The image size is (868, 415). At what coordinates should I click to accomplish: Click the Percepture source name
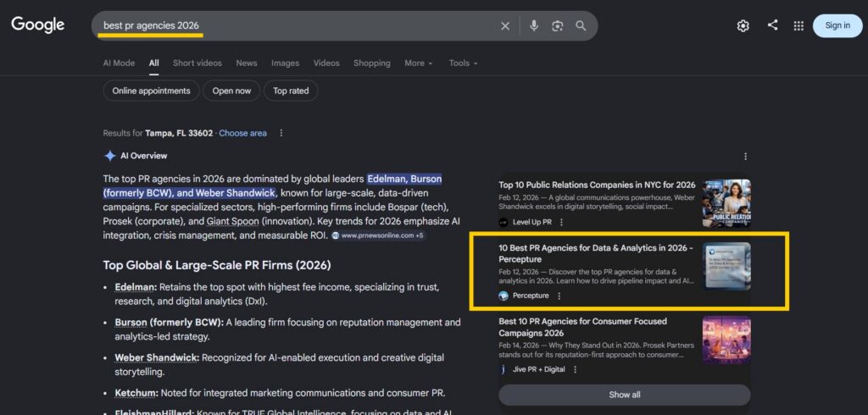[x=531, y=296]
